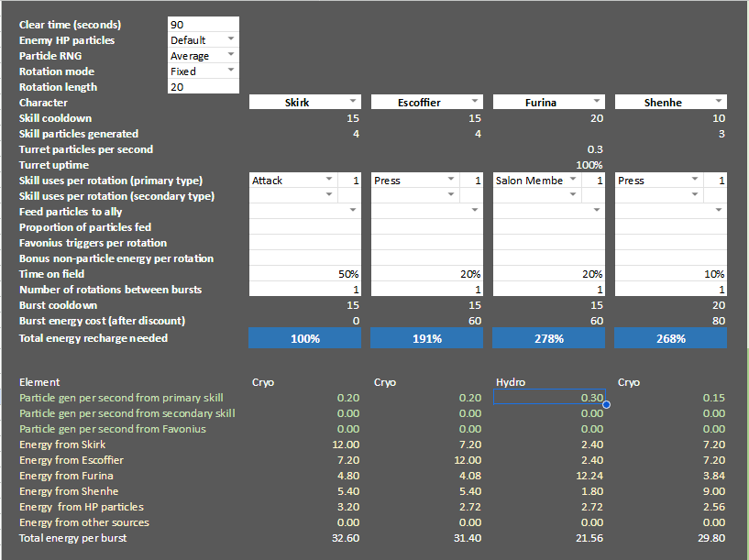Click Skirk's total energy per burst 32.60
The image size is (749, 560).
[x=346, y=538]
